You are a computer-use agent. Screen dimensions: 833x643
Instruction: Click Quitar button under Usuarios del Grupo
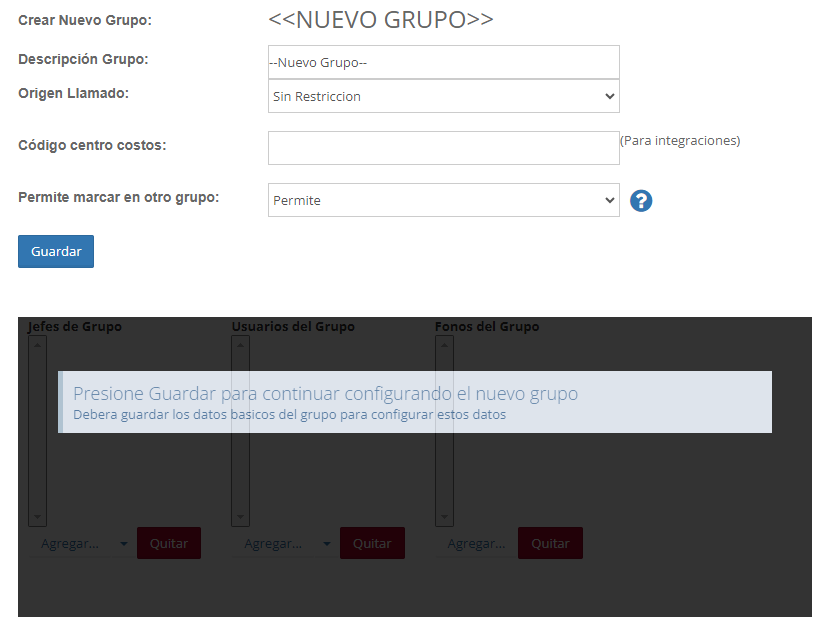click(x=372, y=544)
